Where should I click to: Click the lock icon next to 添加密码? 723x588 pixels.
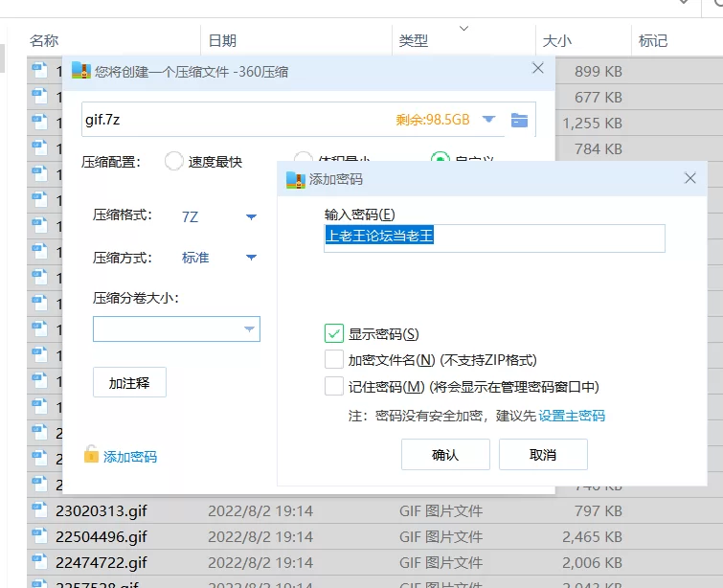[x=91, y=455]
